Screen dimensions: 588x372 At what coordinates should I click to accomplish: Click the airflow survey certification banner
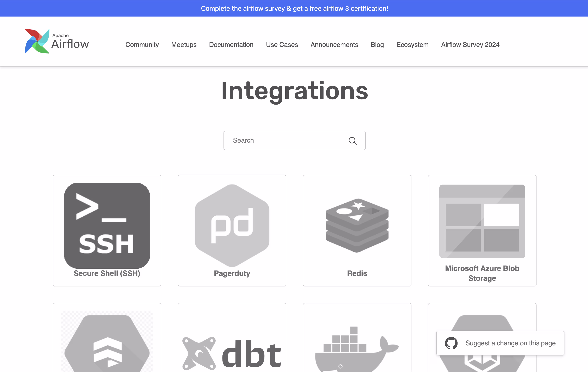click(x=294, y=8)
